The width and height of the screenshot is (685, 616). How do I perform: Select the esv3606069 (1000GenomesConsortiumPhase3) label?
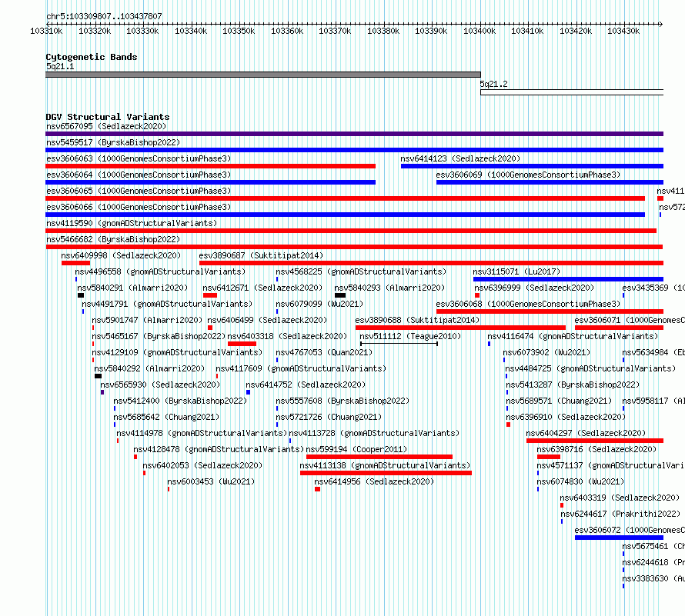(528, 175)
